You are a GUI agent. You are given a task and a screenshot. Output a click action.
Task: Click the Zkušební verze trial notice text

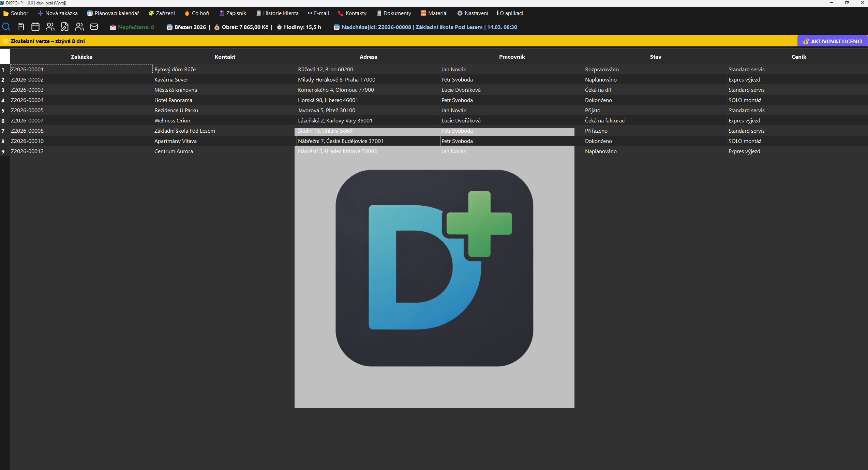48,41
